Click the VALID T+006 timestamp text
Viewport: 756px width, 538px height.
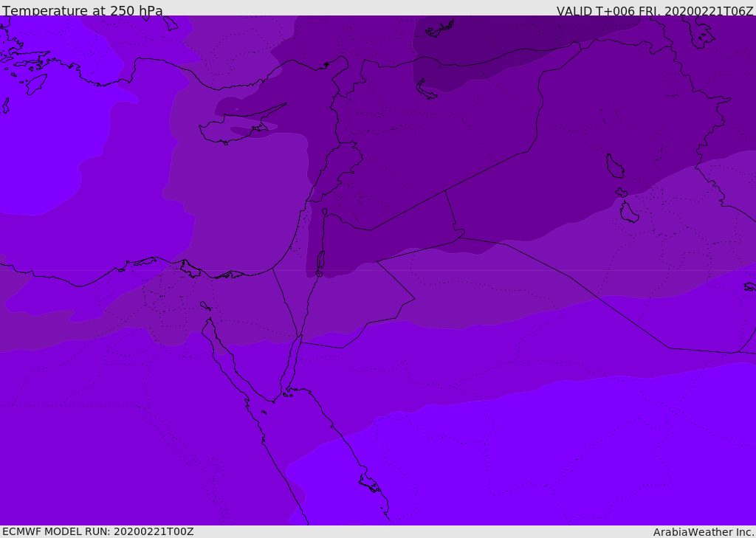point(654,11)
